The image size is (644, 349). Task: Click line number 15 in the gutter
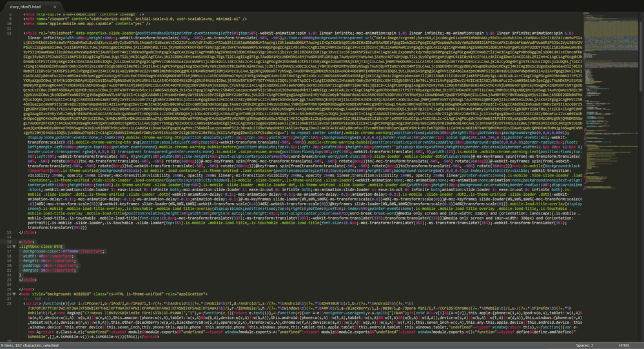coord(9,242)
